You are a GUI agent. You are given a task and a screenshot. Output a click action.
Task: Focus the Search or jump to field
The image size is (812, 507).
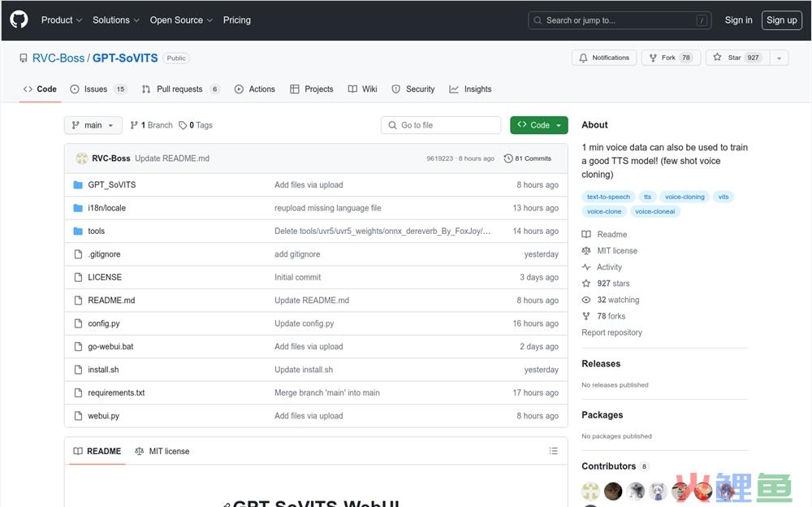click(x=620, y=20)
